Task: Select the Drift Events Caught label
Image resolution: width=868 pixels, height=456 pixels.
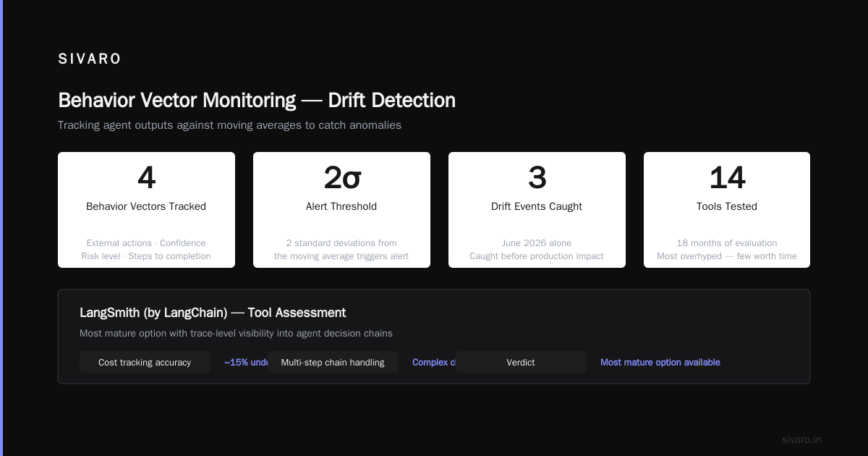Action: tap(537, 206)
